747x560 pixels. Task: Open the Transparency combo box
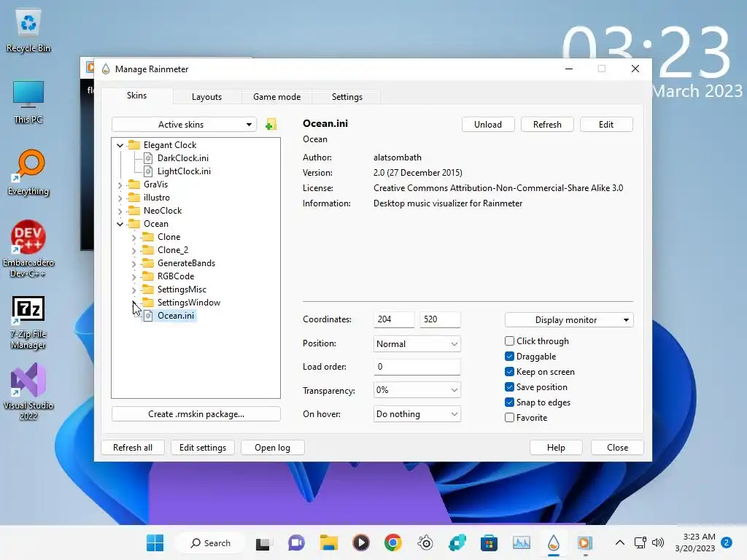(417, 390)
